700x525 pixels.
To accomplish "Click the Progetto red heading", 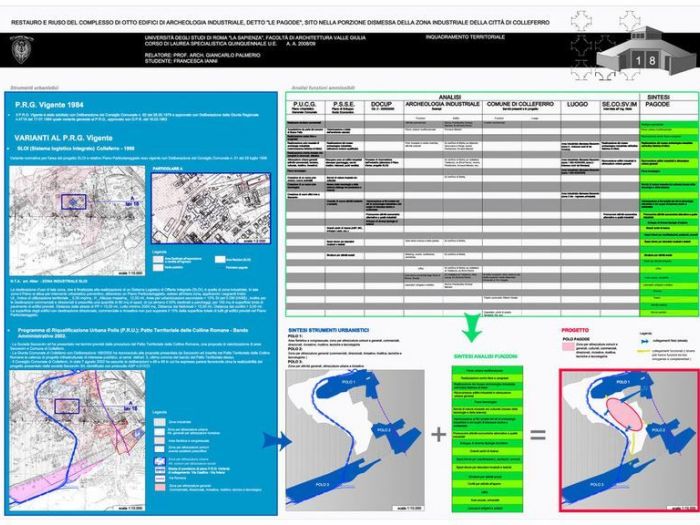I will pos(575,329).
